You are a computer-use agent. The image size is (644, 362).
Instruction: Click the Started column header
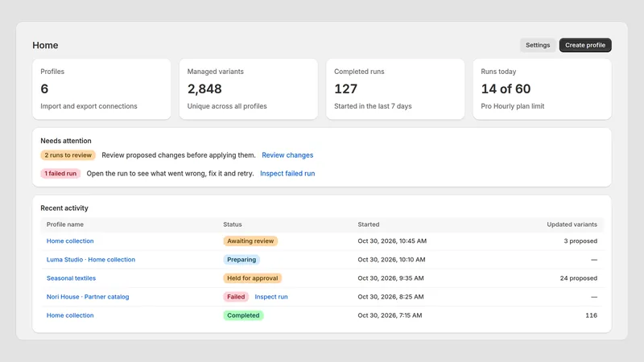coord(369,224)
